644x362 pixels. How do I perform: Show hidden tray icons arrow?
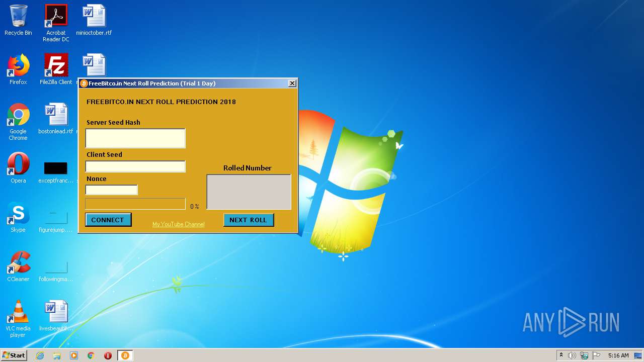(561, 355)
